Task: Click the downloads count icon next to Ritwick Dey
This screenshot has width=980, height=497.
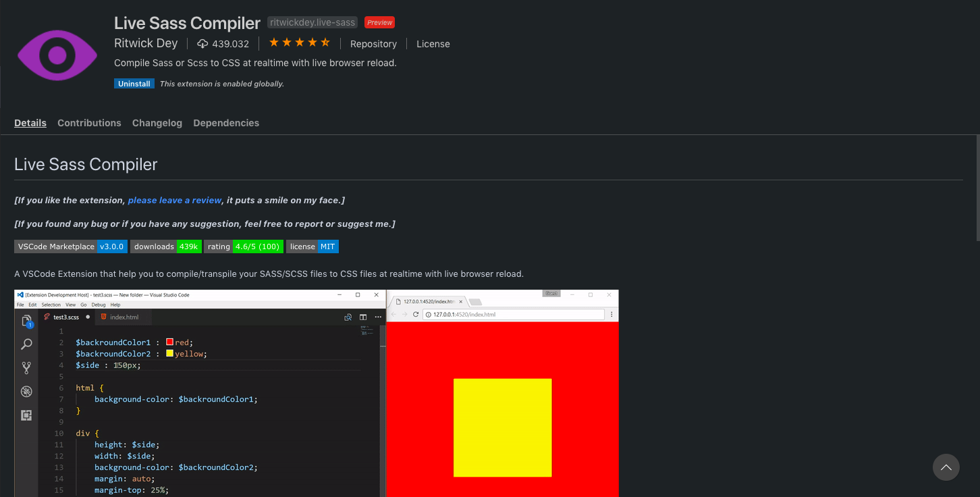Action: 201,43
